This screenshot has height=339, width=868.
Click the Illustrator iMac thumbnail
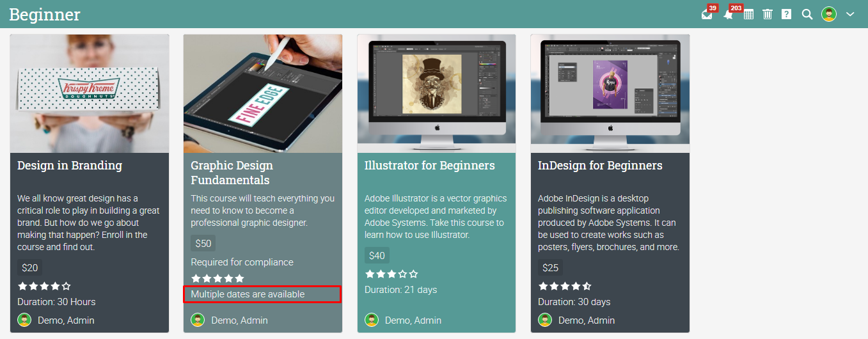click(436, 93)
